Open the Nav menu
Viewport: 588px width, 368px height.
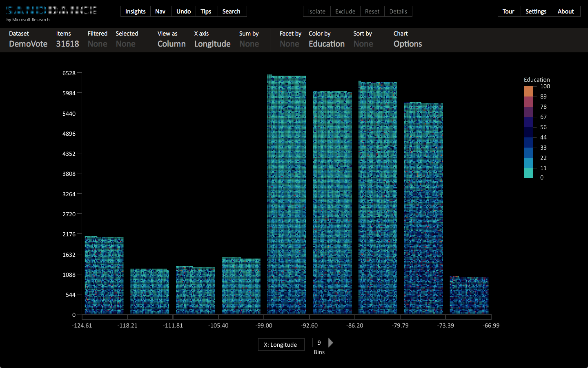160,11
